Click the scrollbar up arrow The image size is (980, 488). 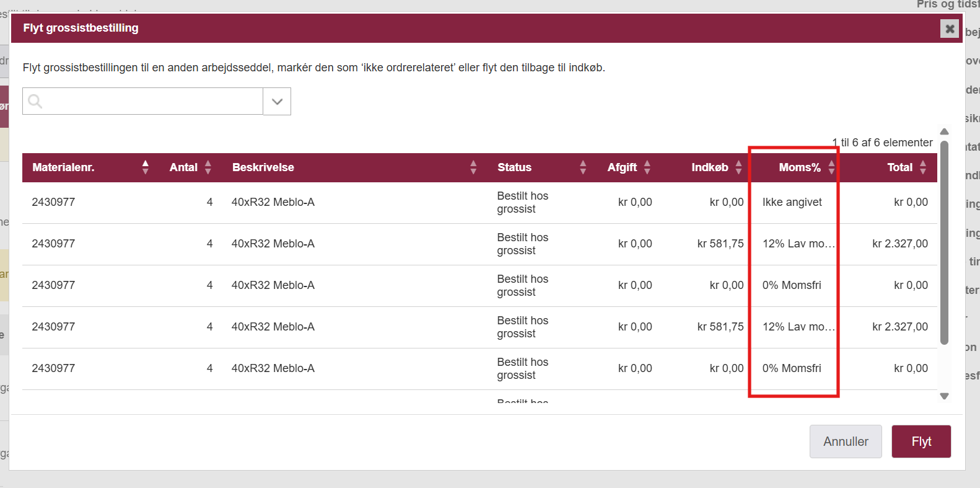pos(944,131)
